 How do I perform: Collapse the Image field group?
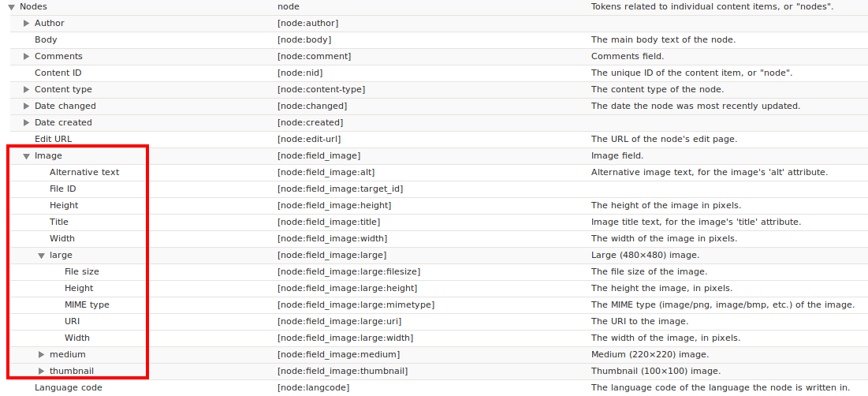27,156
